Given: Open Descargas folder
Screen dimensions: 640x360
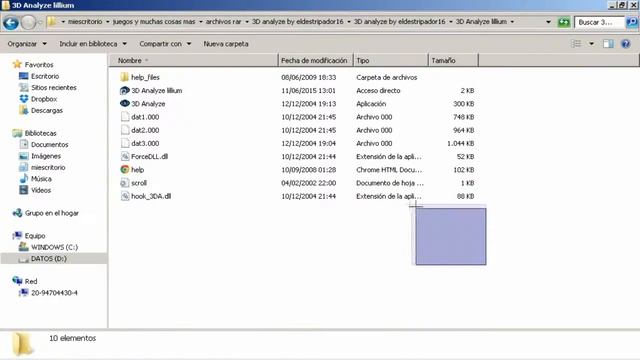Looking at the screenshot, I should pyautogui.click(x=47, y=111).
